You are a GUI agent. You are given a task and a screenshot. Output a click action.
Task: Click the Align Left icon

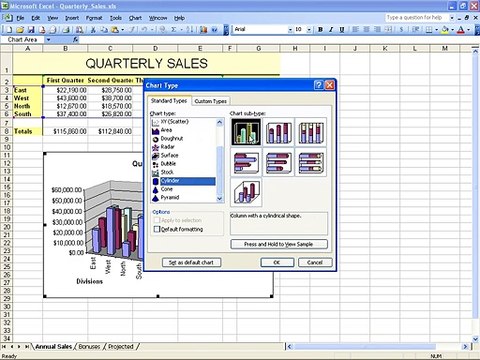(355, 30)
